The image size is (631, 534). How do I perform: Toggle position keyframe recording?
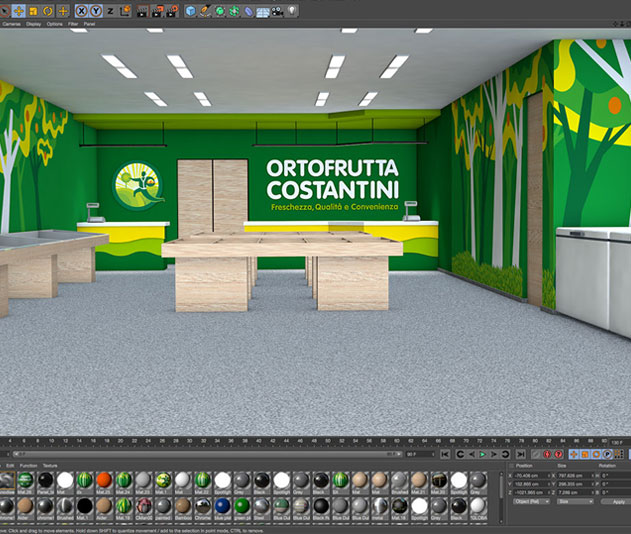click(x=574, y=454)
